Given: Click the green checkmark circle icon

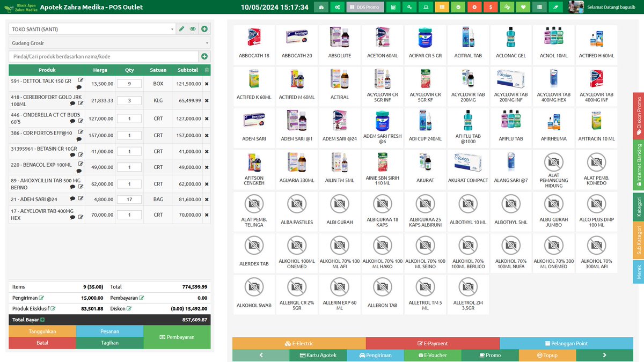Looking at the screenshot, I should point(458,8).
